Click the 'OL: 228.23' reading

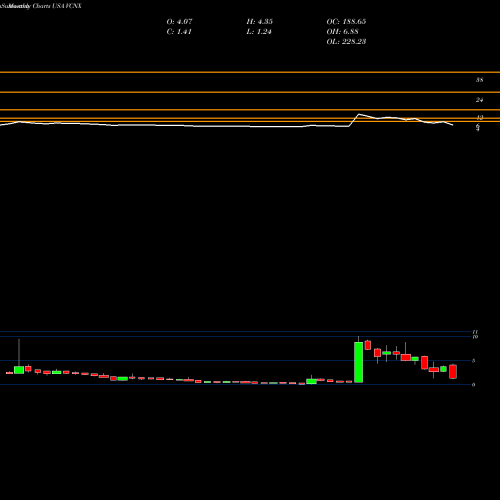pyautogui.click(x=346, y=41)
